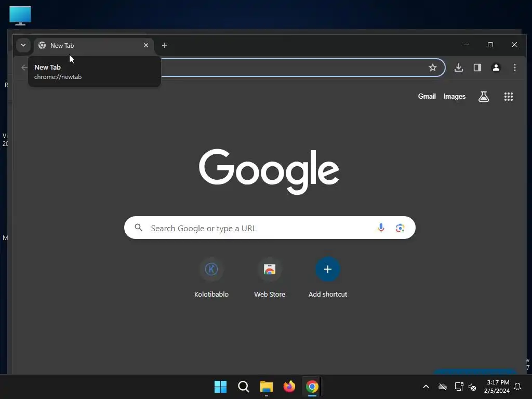532x399 pixels.
Task: Open the network display tray icon
Action: tap(459, 387)
